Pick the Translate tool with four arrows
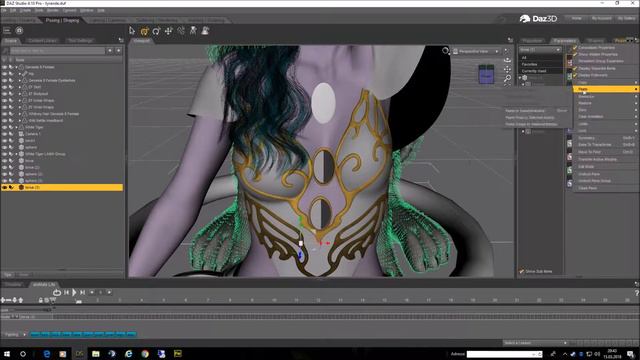Viewport: 640px width, 360px height. tap(169, 31)
